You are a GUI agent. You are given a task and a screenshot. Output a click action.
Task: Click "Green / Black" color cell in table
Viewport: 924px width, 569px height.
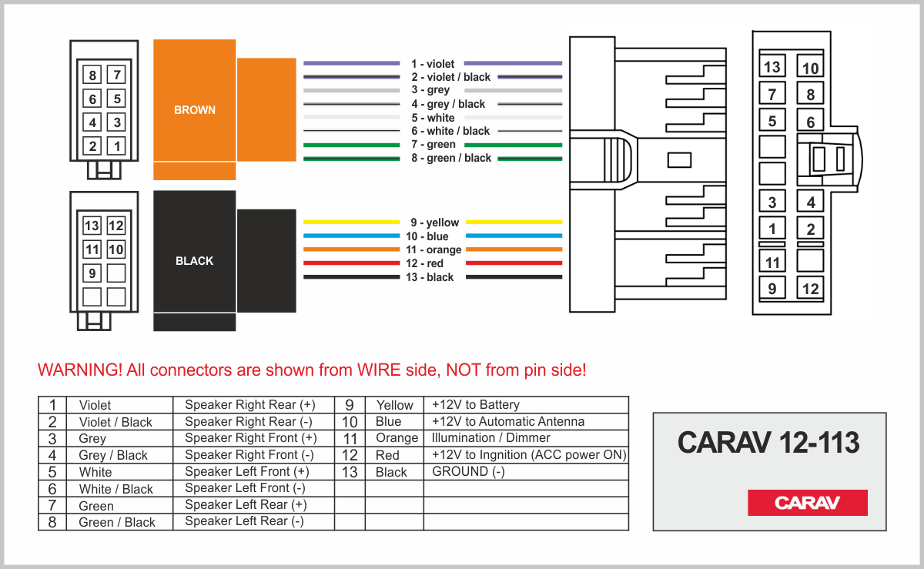pyautogui.click(x=119, y=521)
